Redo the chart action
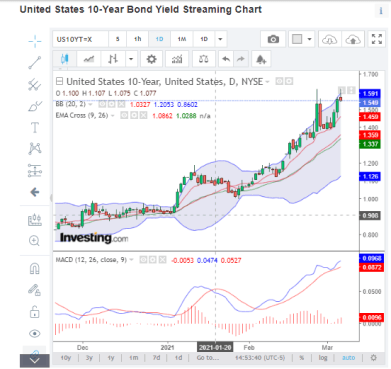 click(x=240, y=59)
